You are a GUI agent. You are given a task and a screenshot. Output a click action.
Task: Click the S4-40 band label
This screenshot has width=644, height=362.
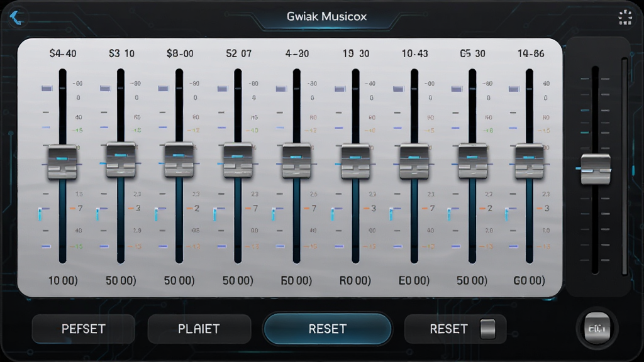62,54
